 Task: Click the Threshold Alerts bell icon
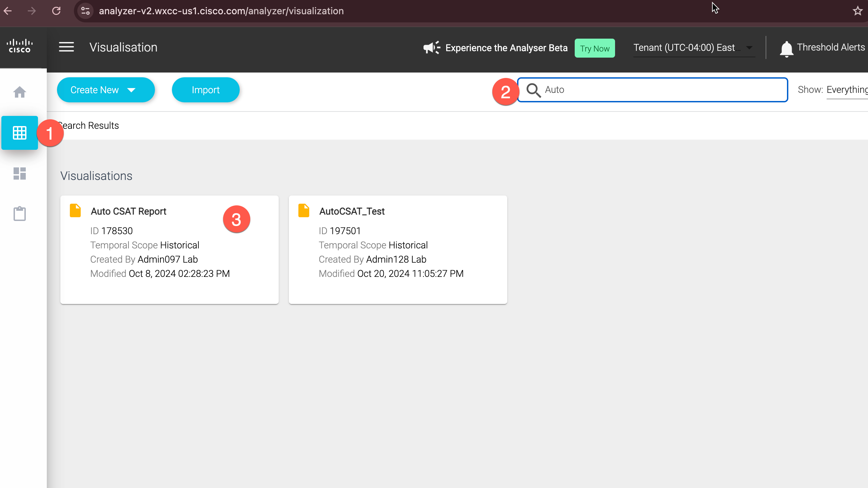tap(786, 49)
